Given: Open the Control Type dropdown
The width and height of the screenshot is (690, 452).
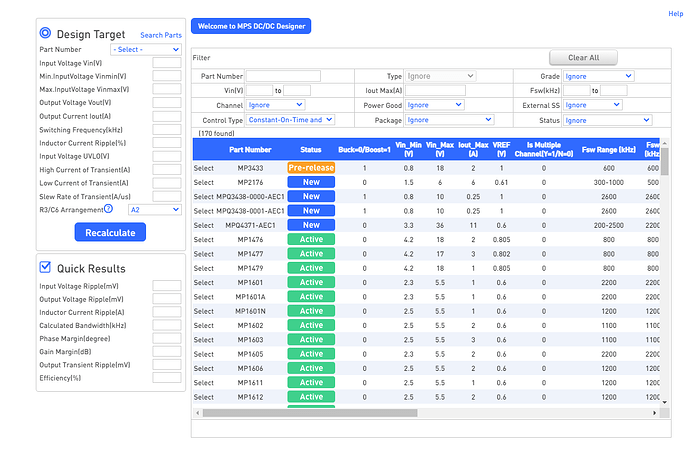Looking at the screenshot, I should click(290, 120).
